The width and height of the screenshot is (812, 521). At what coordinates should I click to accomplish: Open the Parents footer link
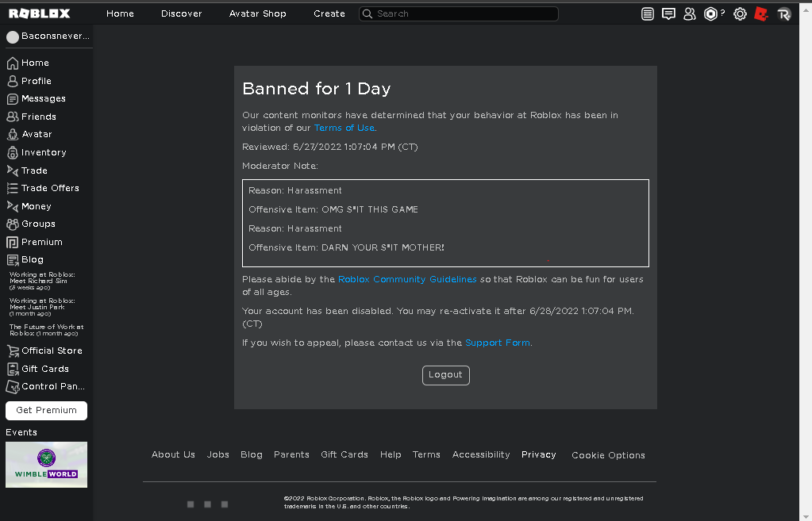pyautogui.click(x=291, y=454)
